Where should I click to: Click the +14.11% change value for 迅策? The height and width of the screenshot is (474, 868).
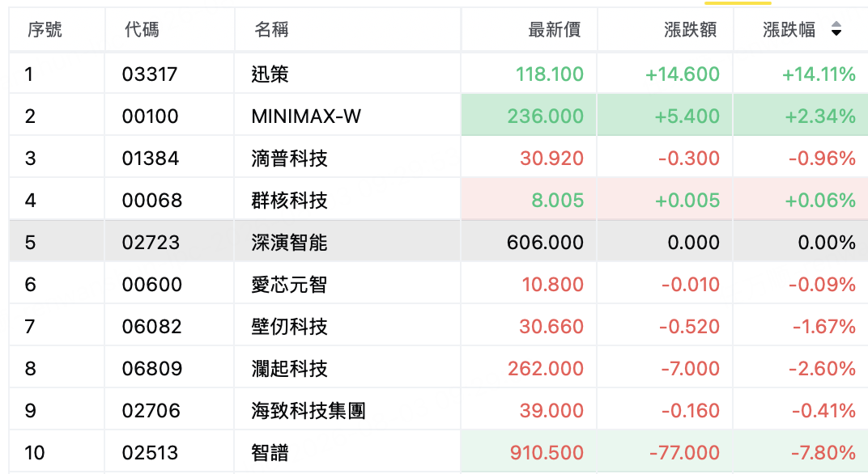pos(819,74)
